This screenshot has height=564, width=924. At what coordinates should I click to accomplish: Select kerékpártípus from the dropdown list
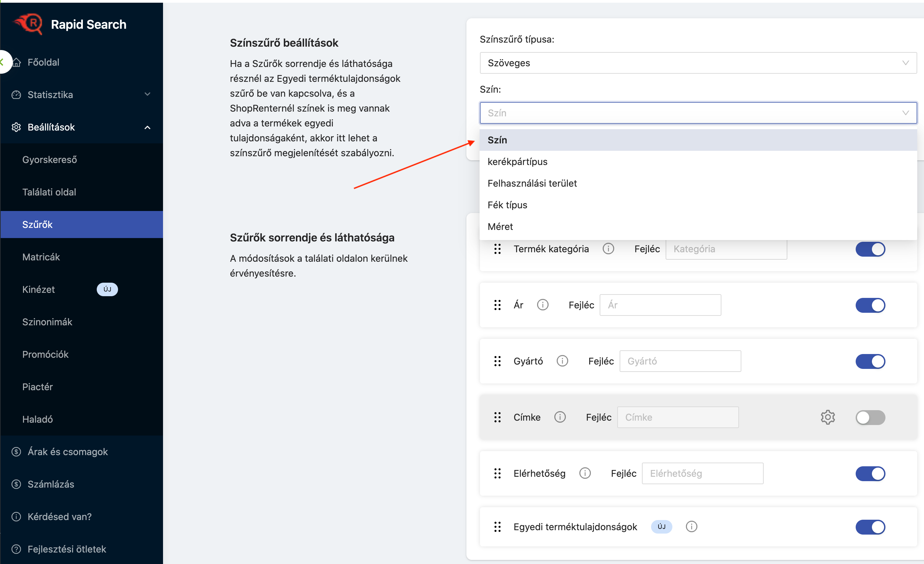tap(517, 162)
